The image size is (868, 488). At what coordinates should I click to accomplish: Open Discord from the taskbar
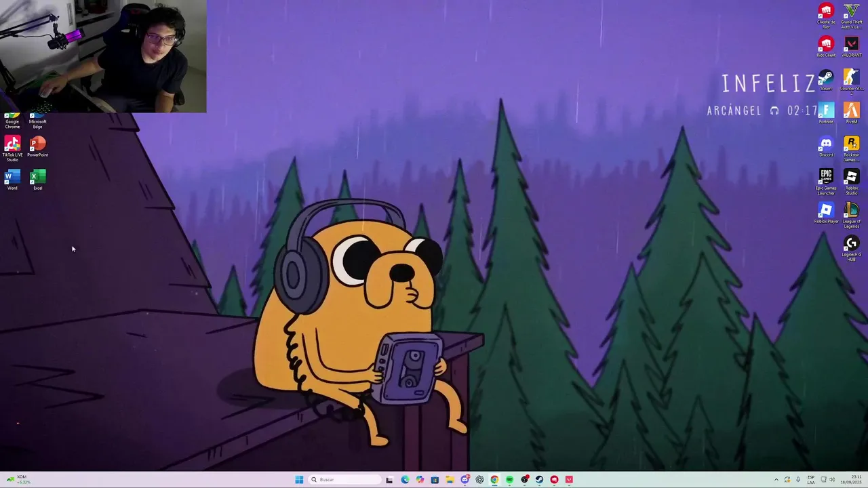coord(465,479)
